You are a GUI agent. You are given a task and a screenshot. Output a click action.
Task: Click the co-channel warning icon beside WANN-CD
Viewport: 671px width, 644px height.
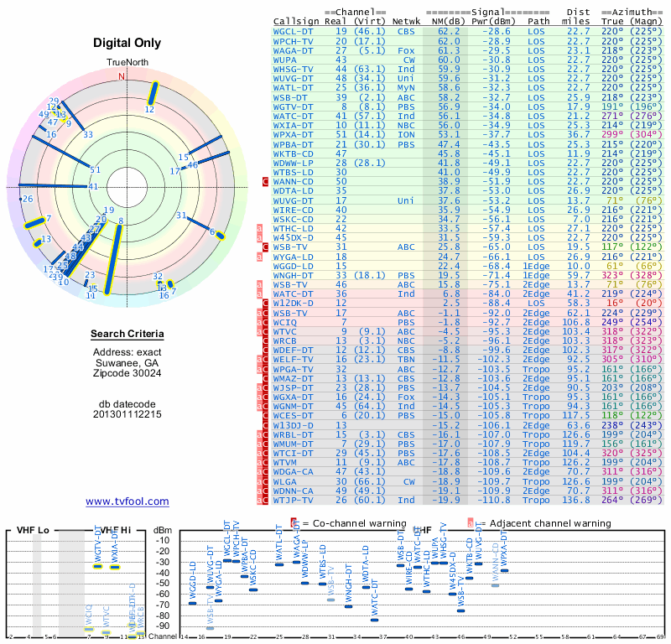point(265,181)
